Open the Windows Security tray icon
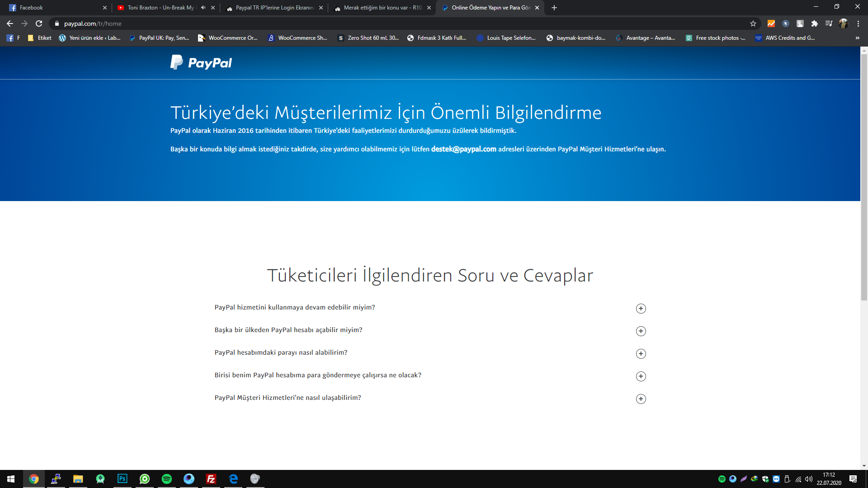 (x=765, y=479)
